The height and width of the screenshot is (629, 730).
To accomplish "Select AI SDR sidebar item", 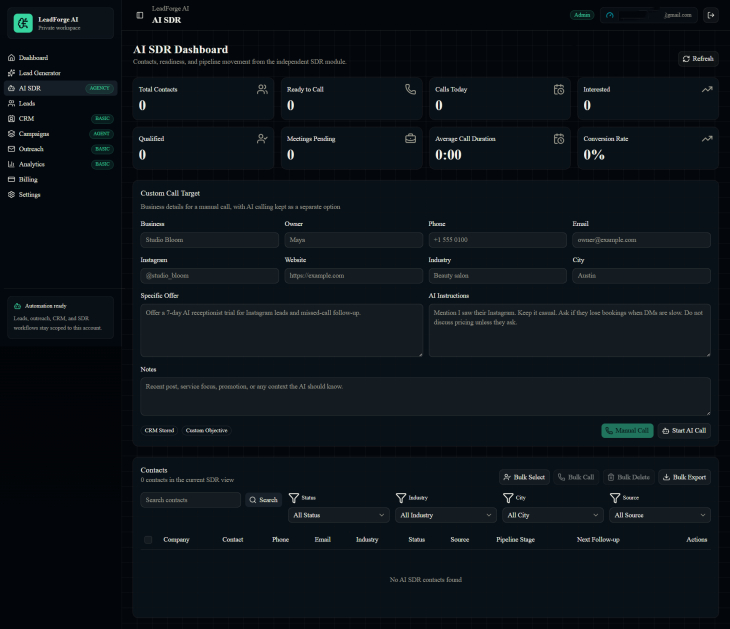I will click(61, 88).
